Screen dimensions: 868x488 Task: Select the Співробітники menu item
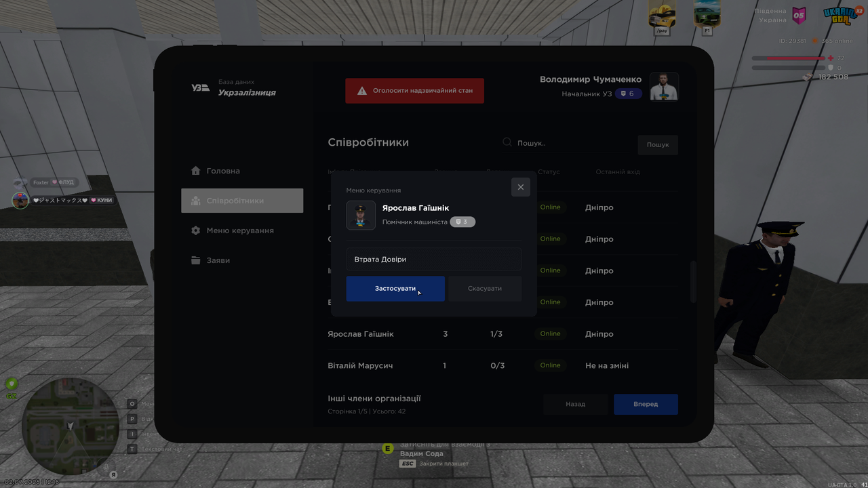(242, 201)
